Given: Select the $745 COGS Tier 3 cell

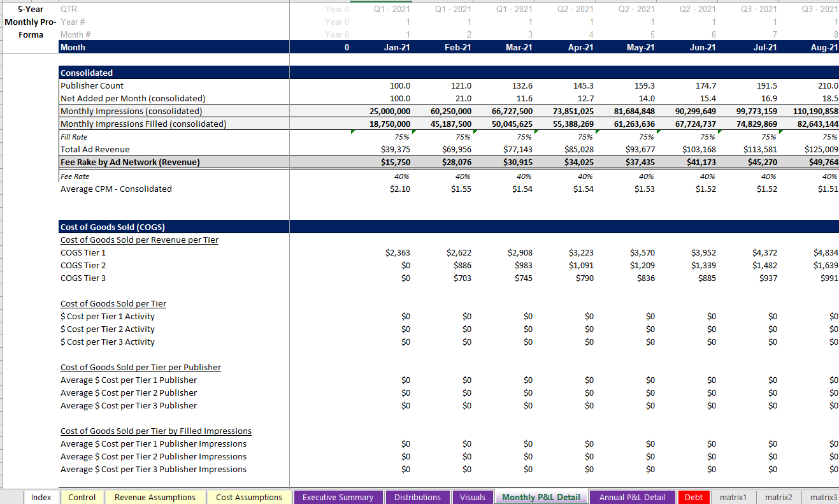Looking at the screenshot, I should pos(503,278).
